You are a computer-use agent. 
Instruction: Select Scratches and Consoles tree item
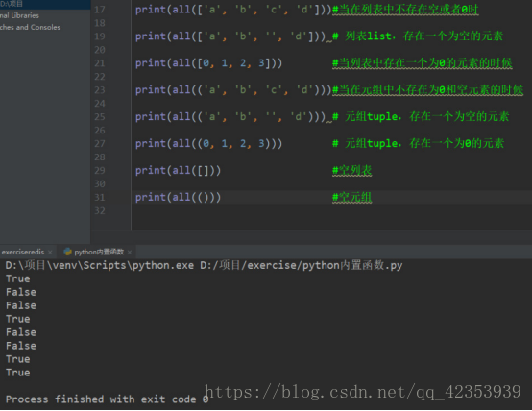(x=30, y=27)
